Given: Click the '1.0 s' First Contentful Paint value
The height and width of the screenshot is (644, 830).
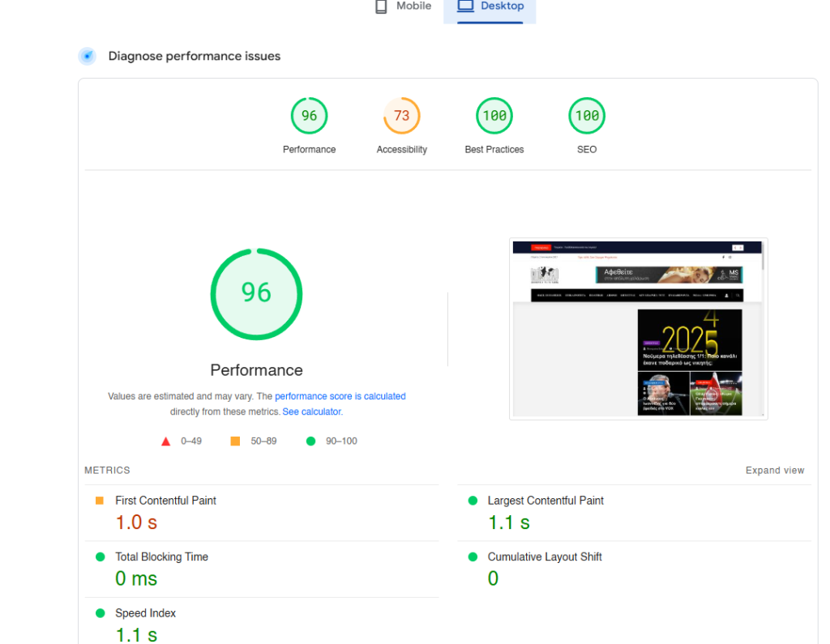Looking at the screenshot, I should [x=136, y=522].
